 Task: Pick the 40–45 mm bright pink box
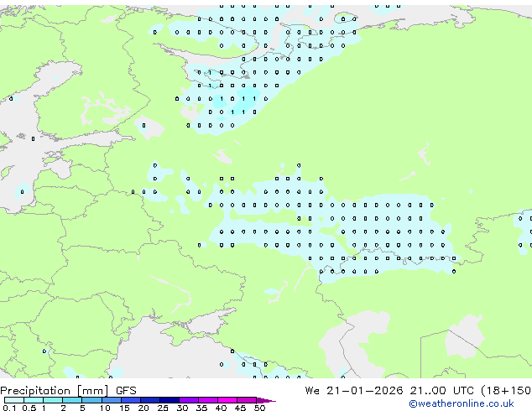click(227, 400)
